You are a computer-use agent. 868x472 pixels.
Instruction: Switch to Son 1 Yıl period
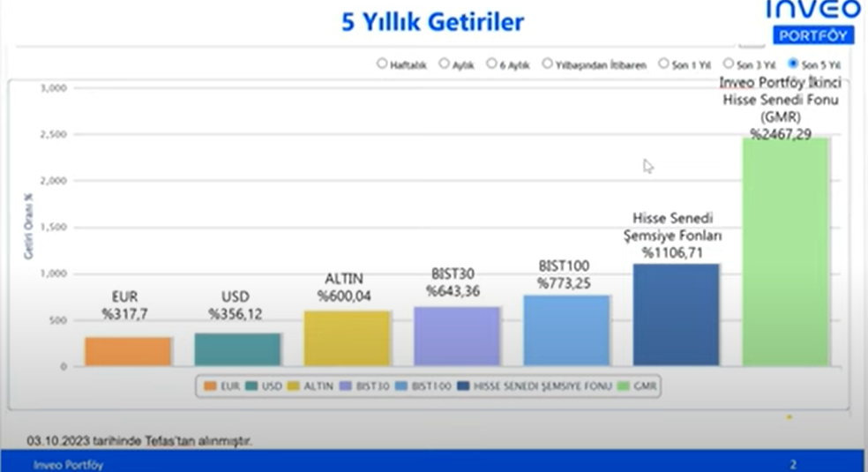click(663, 64)
